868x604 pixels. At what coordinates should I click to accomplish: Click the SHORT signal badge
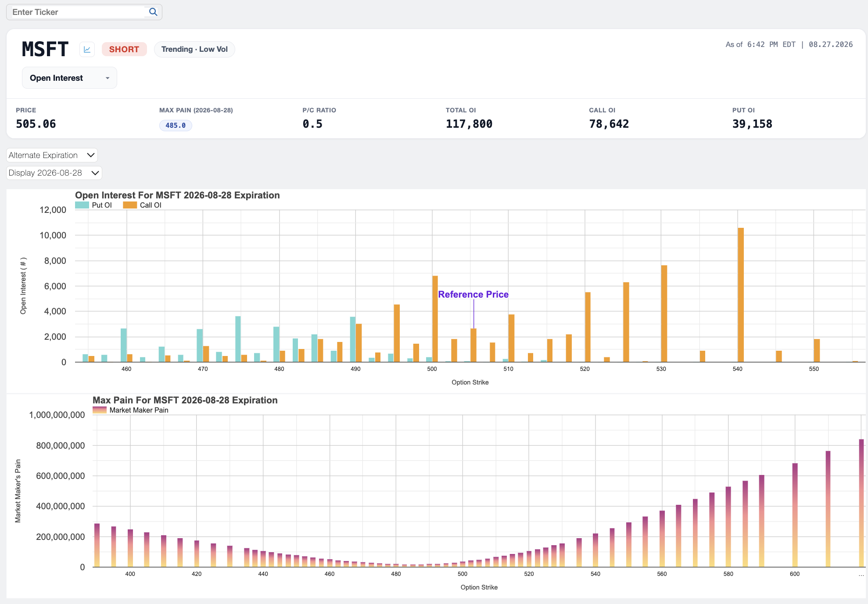pos(124,49)
